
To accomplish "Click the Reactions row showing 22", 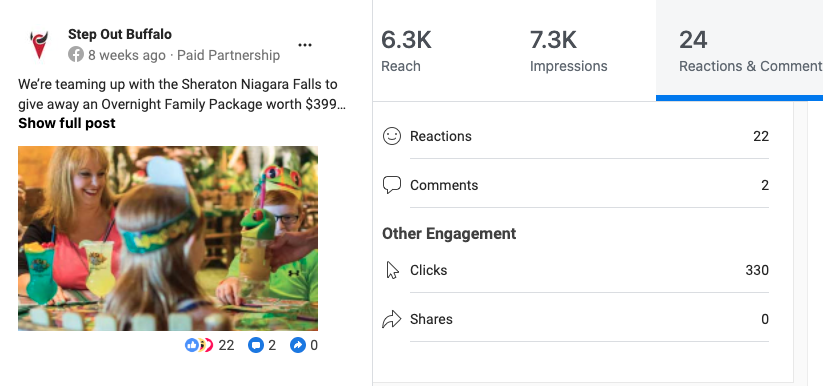I will [576, 136].
